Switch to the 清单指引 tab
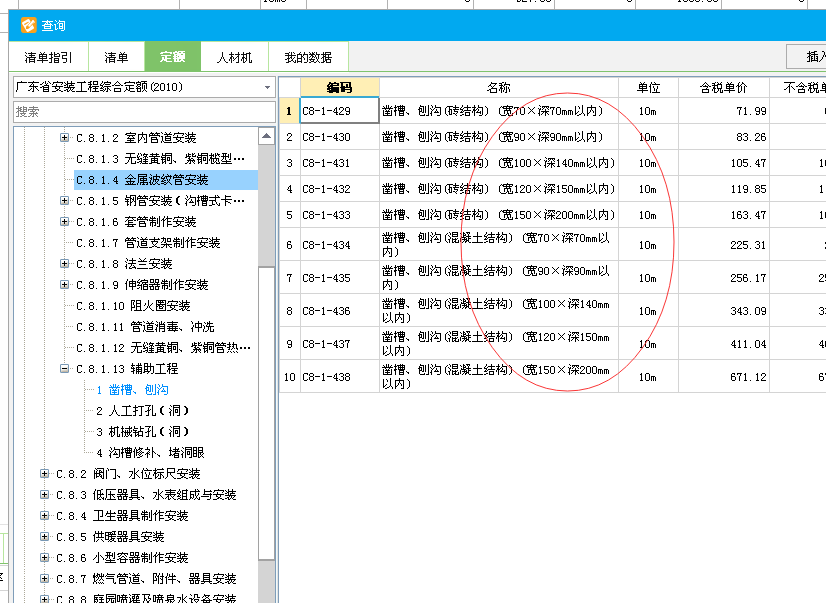Image resolution: width=826 pixels, height=603 pixels. [48, 57]
